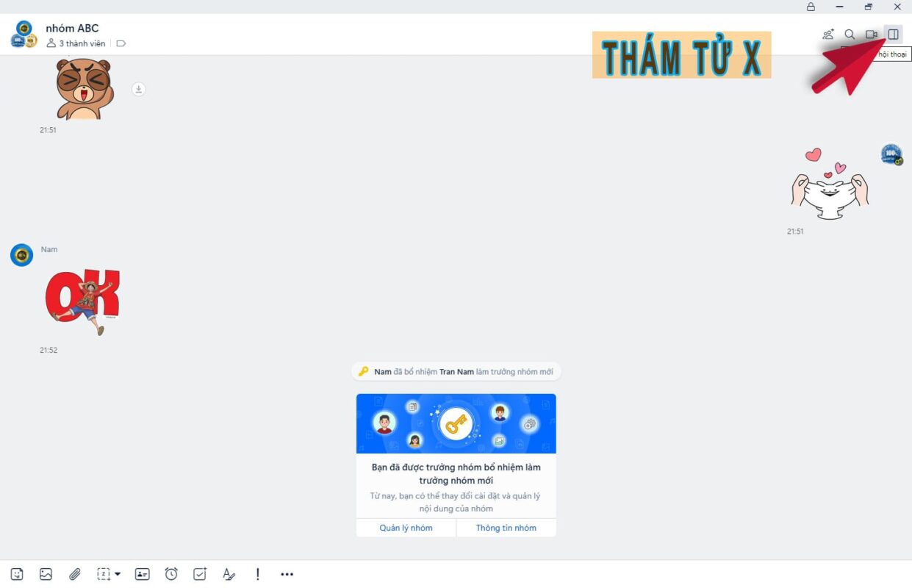Open the more options ellipsis menu
Viewport: 912px width, 588px height.
point(287,573)
